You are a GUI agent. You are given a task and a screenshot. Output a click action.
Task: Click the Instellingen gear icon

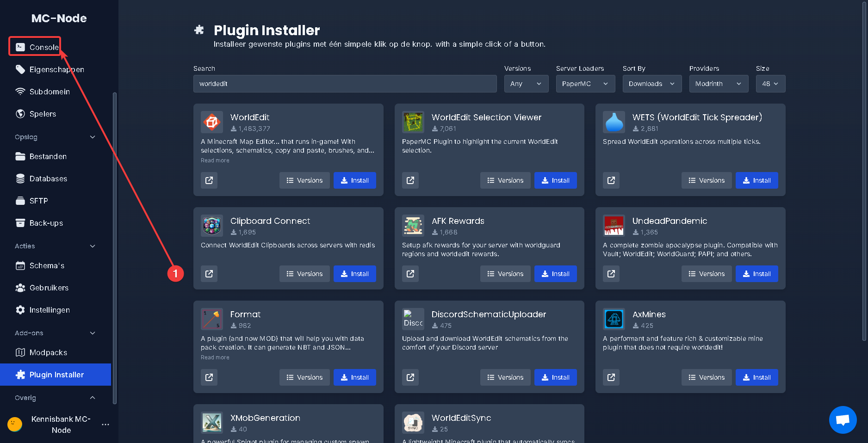coord(20,310)
